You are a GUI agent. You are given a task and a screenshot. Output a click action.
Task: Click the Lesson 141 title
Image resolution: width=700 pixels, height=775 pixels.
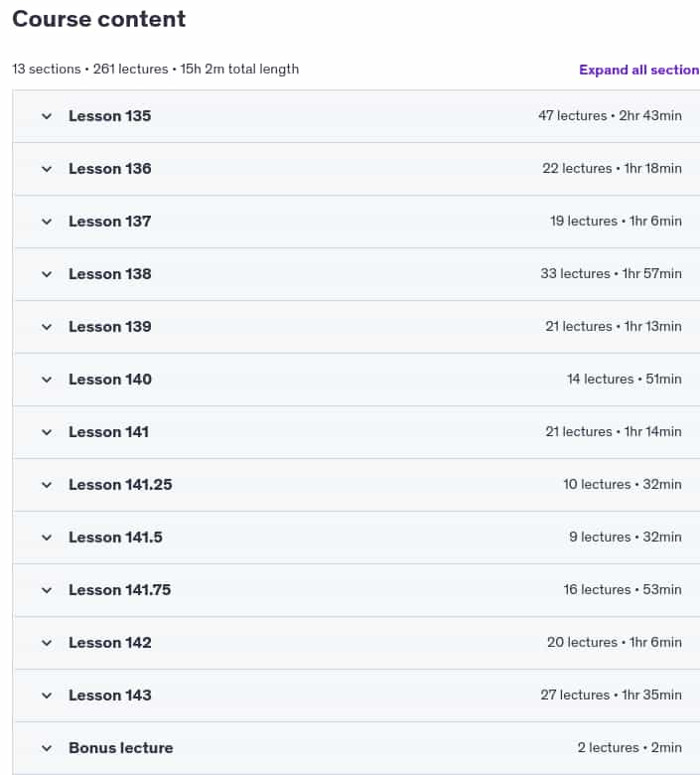coord(108,432)
